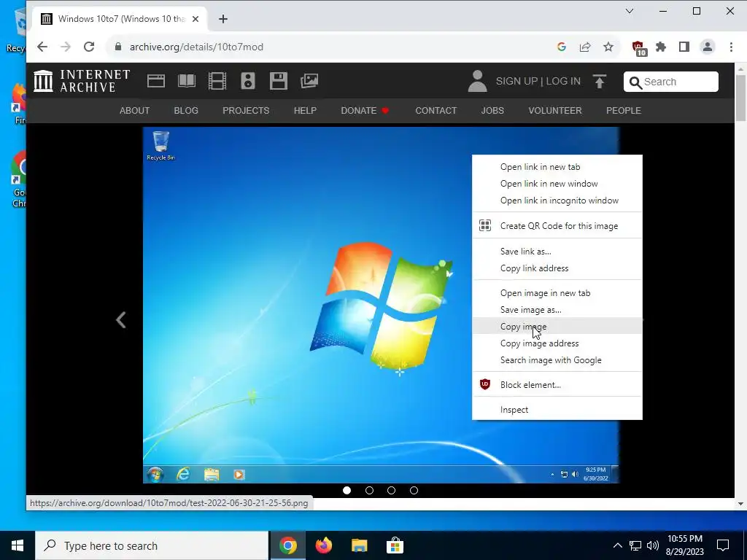Open the uBlock Origin extension icon
Image resolution: width=747 pixels, height=560 pixels.
click(639, 47)
